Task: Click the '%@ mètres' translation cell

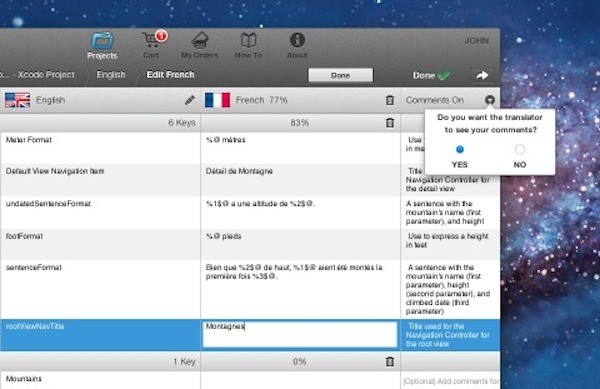Action: pos(300,148)
